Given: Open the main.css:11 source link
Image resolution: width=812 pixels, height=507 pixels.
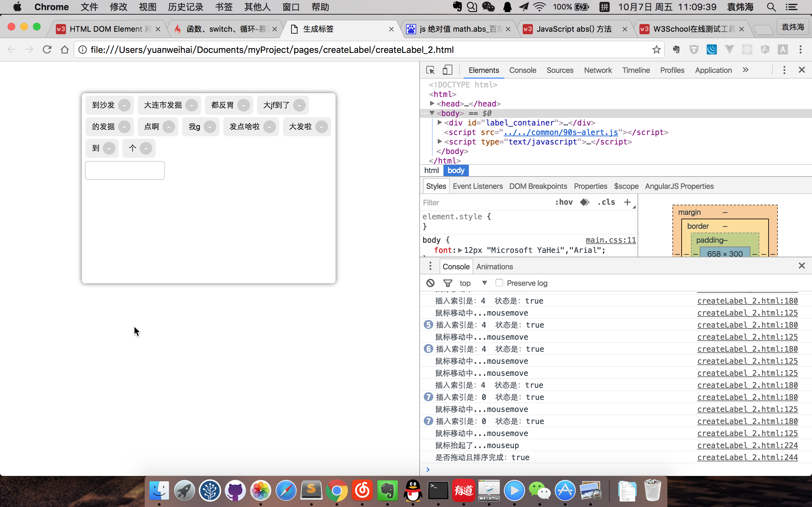Looking at the screenshot, I should click(x=610, y=240).
